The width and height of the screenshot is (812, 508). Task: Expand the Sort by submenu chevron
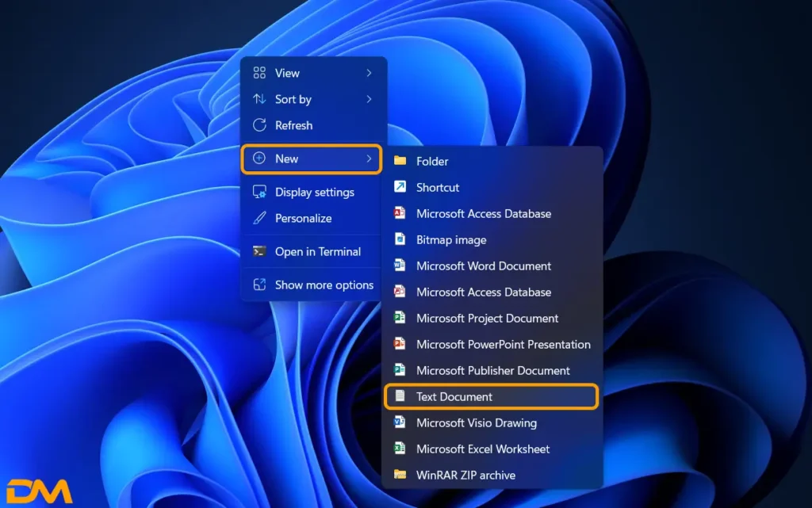[x=369, y=99]
